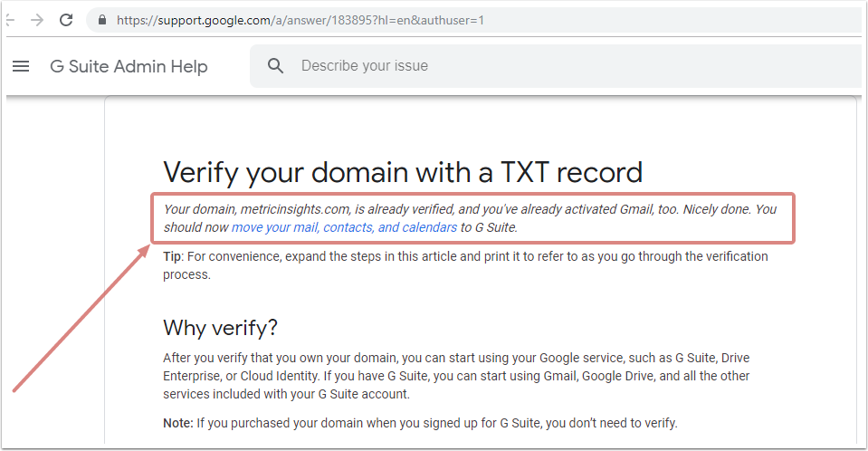This screenshot has width=868, height=451.
Task: Reload the current page
Action: click(x=66, y=19)
